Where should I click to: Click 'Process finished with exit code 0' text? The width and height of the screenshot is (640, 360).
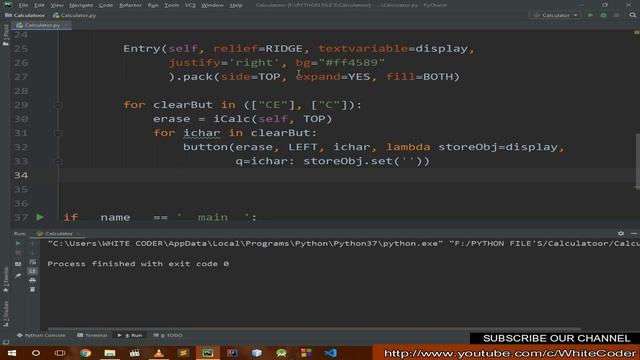click(138, 264)
